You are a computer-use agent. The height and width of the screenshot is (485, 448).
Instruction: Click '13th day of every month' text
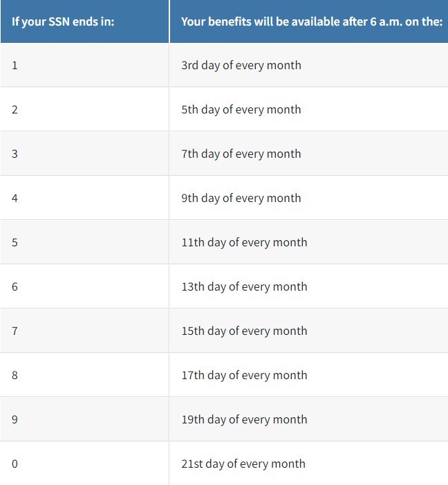(244, 286)
